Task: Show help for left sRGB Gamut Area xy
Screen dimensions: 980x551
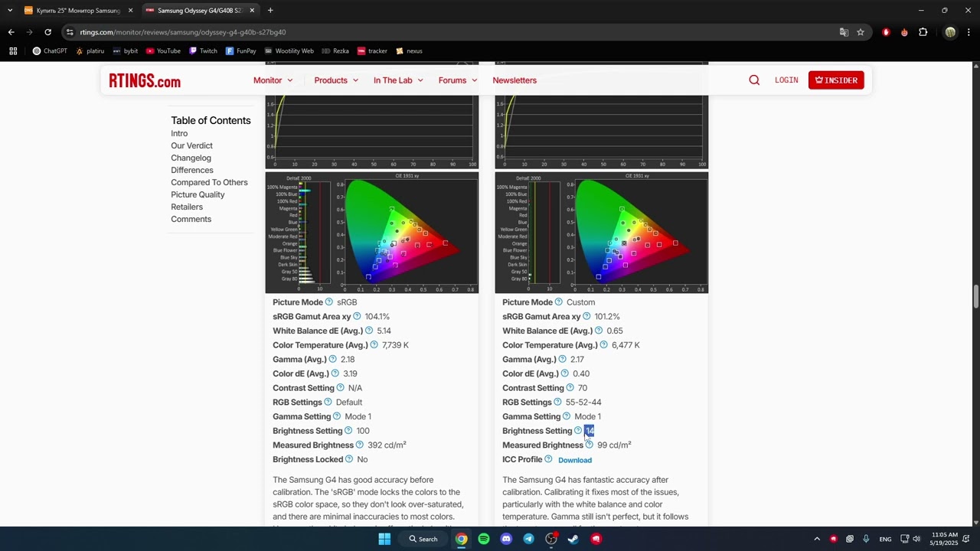Action: 357,316
